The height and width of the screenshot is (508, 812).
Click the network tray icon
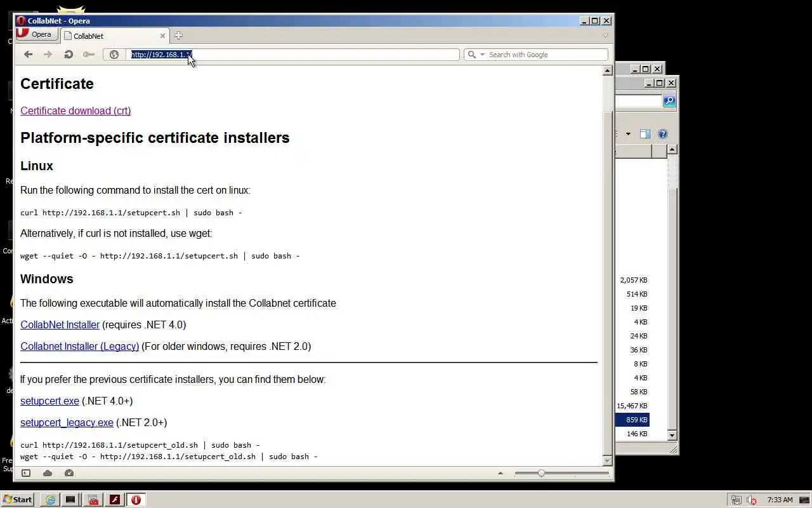(x=737, y=500)
